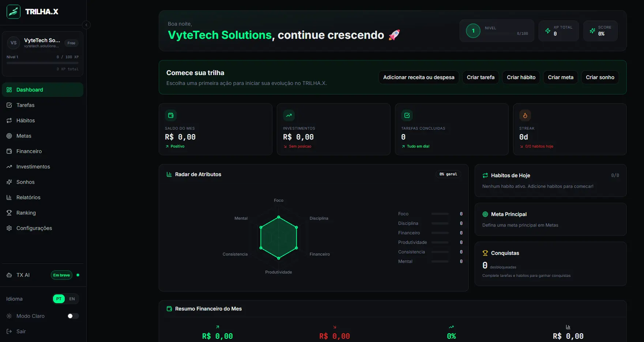Click the Em breve badge

pyautogui.click(x=61, y=275)
